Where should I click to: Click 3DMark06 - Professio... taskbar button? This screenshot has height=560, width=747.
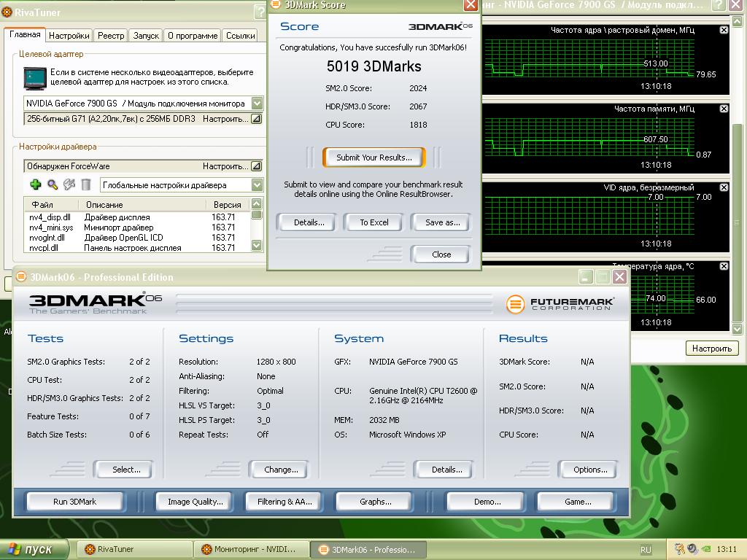(x=368, y=550)
